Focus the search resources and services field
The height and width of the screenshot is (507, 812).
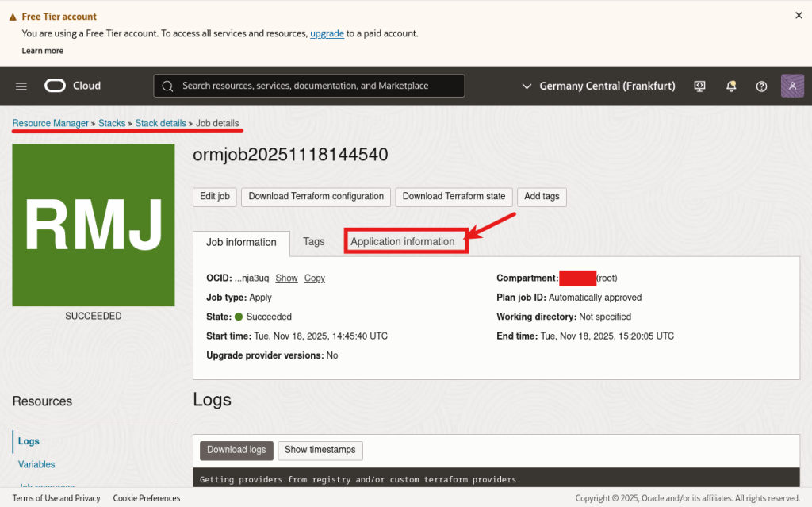[309, 86]
